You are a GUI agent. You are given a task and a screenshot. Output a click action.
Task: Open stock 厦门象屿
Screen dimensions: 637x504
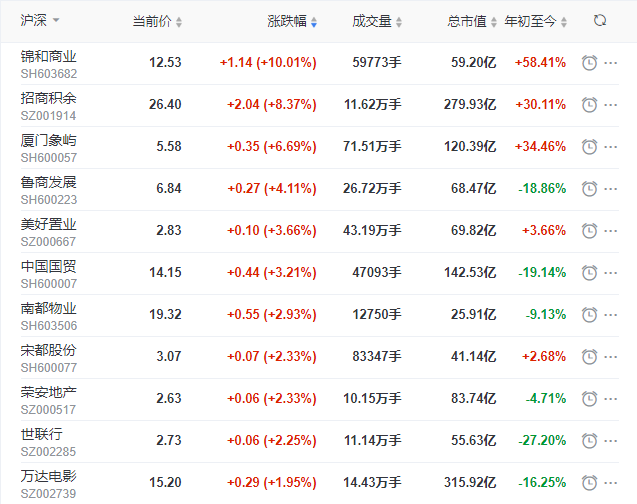pos(48,141)
